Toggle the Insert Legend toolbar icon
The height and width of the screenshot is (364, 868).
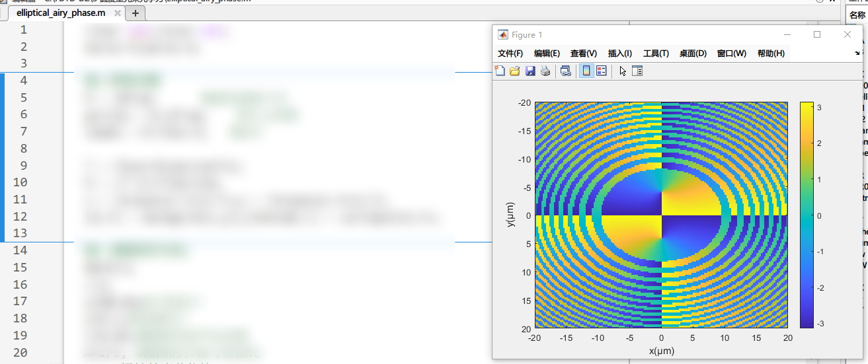point(602,71)
